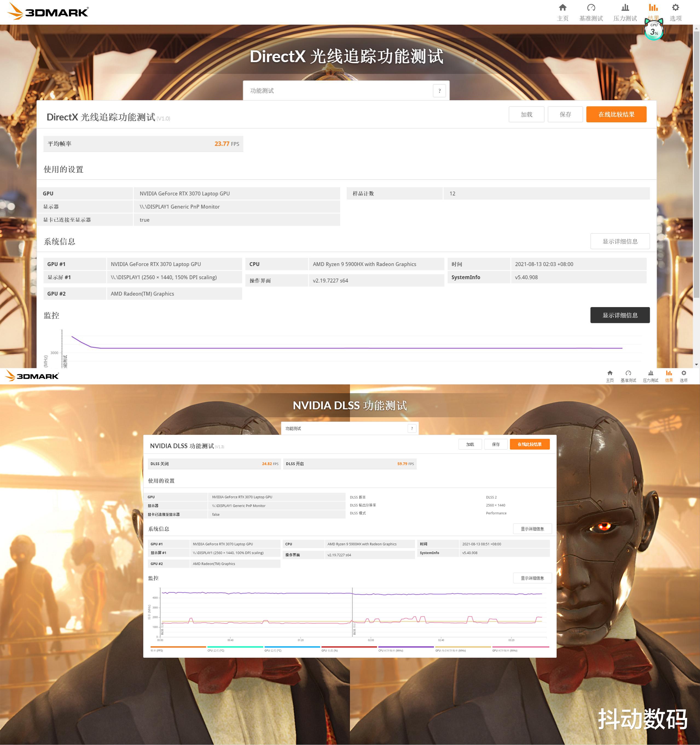
Task: Toggle the CPU 温度 (°C) legend series
Action: [x=235, y=649]
